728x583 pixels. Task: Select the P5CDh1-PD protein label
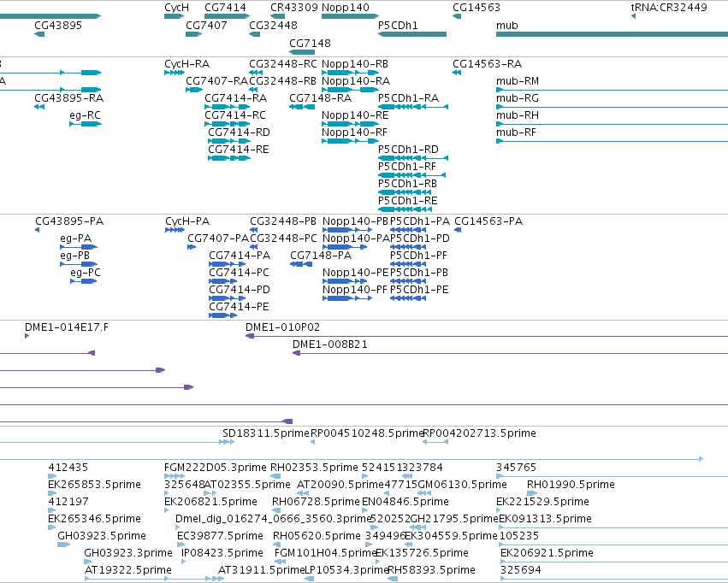(x=420, y=238)
